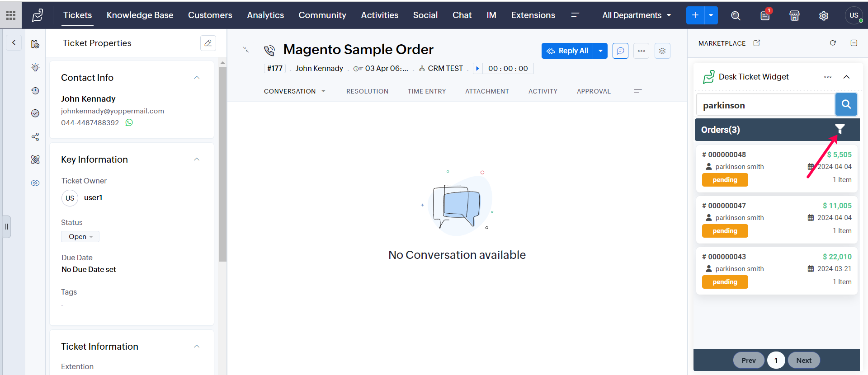
Task: Start the ticket timer play button
Action: coord(477,69)
